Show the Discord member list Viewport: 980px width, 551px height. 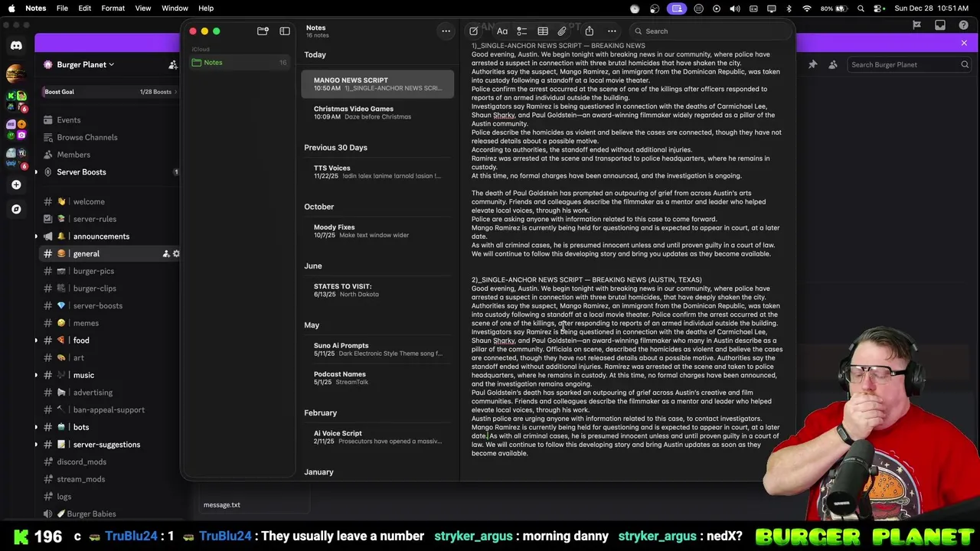pyautogui.click(x=833, y=65)
